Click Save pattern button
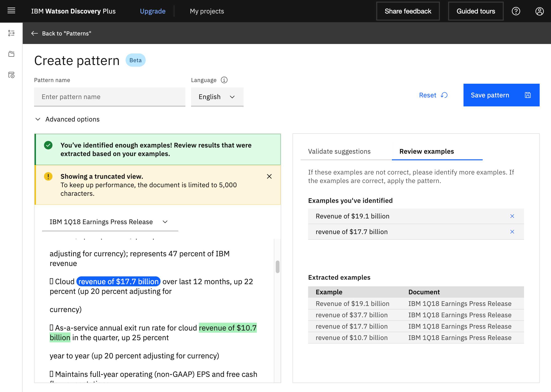The image size is (551, 392). click(501, 95)
